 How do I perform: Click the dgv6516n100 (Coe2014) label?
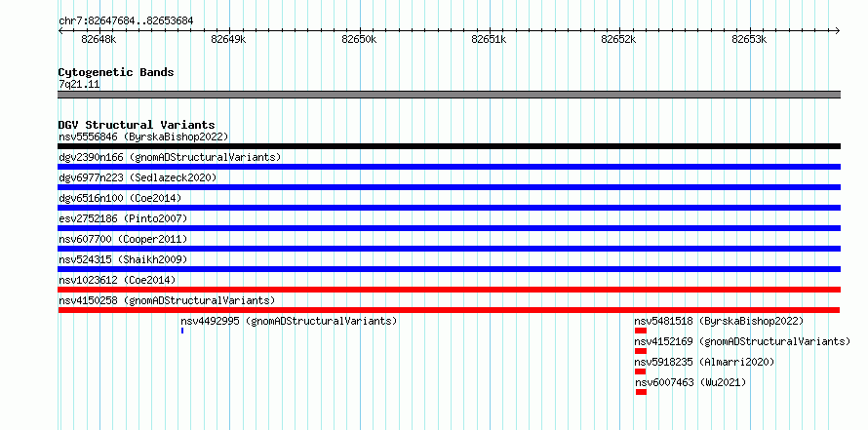(120, 198)
